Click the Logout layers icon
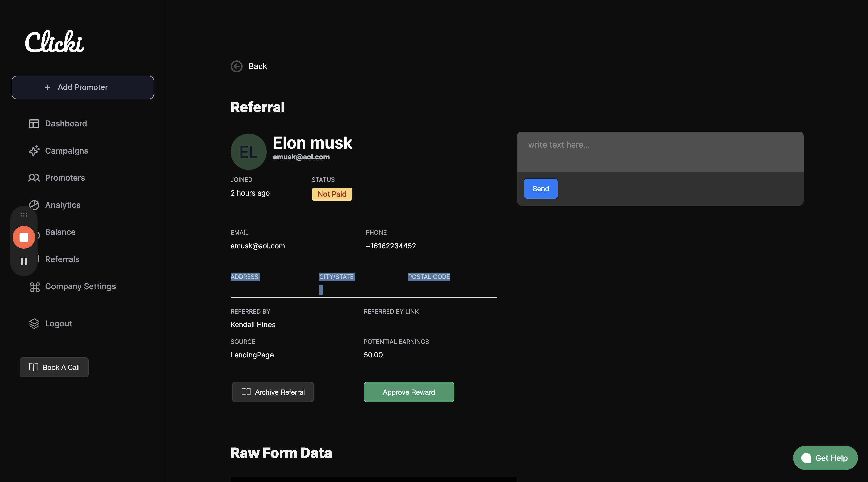 34,324
